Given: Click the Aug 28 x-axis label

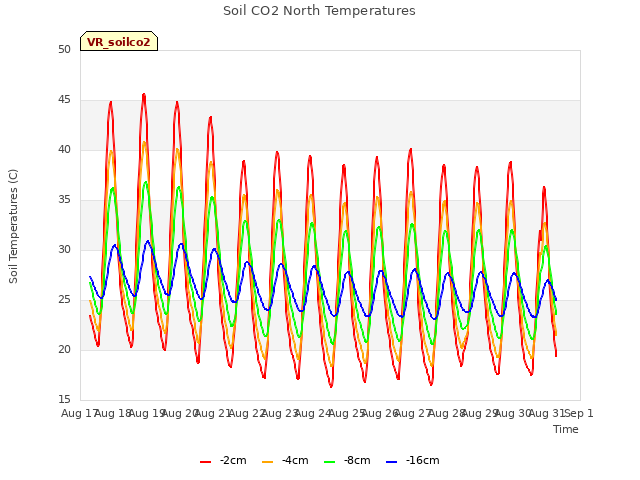Looking at the screenshot, I should point(446,413).
